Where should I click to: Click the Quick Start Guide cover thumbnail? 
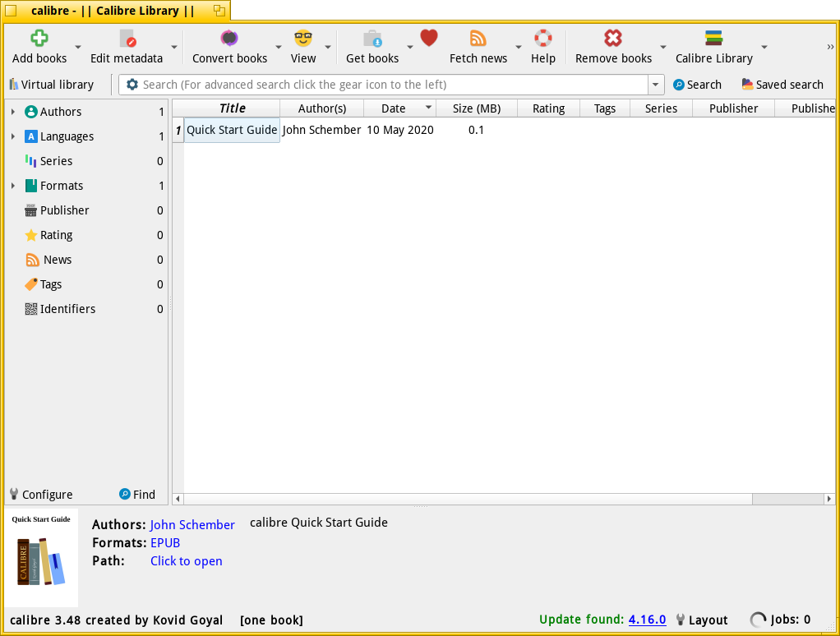[41, 558]
